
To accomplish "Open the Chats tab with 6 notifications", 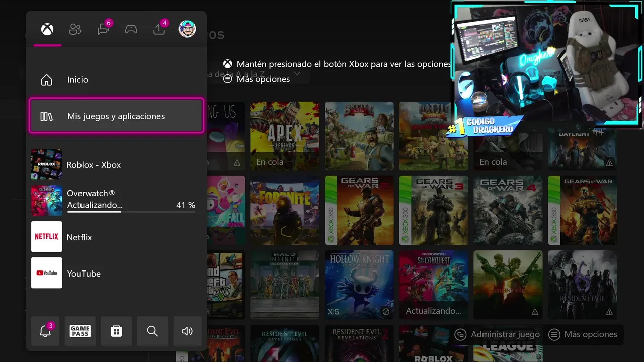I will pos(104,29).
